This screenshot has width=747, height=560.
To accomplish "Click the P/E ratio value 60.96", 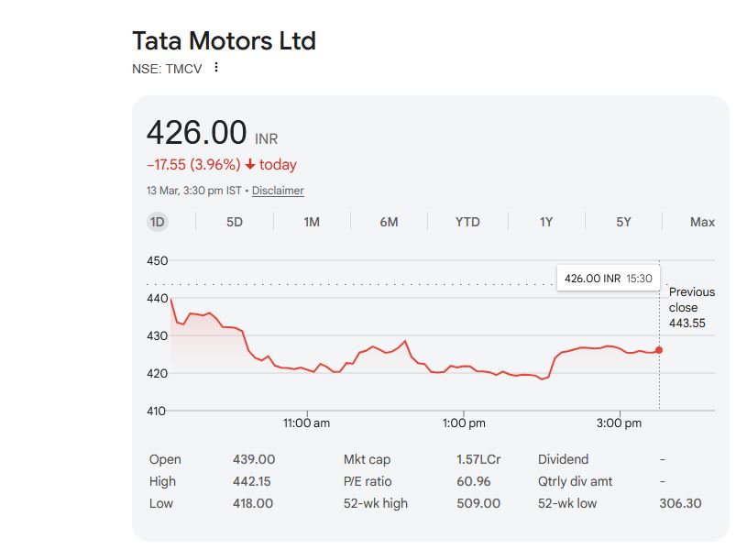I will pos(473,481).
